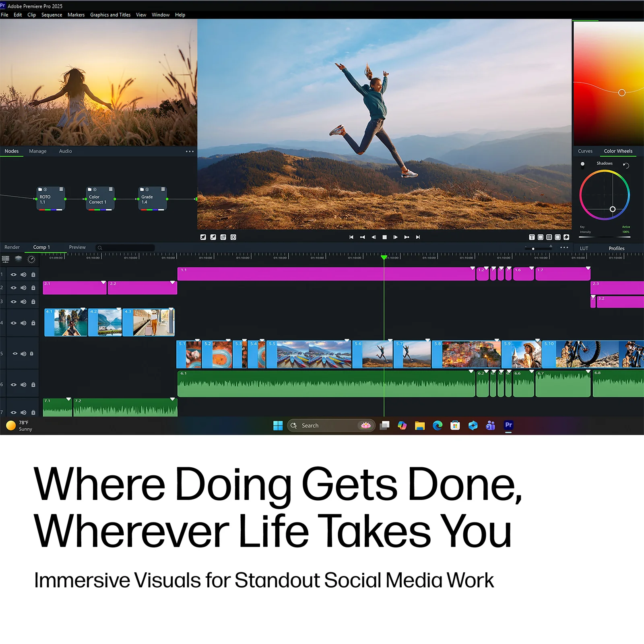Viewport: 644px width, 644px height.
Task: Open the three-dot menu in Nodes panel
Action: (x=190, y=151)
